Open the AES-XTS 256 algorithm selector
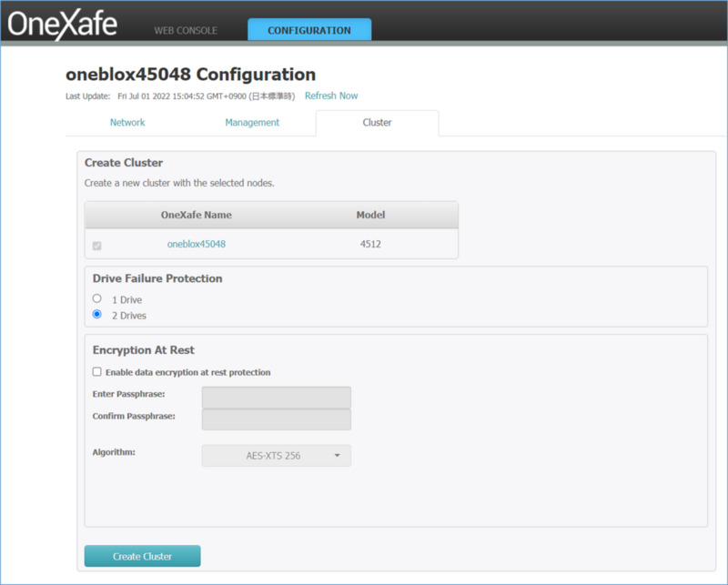 point(276,455)
